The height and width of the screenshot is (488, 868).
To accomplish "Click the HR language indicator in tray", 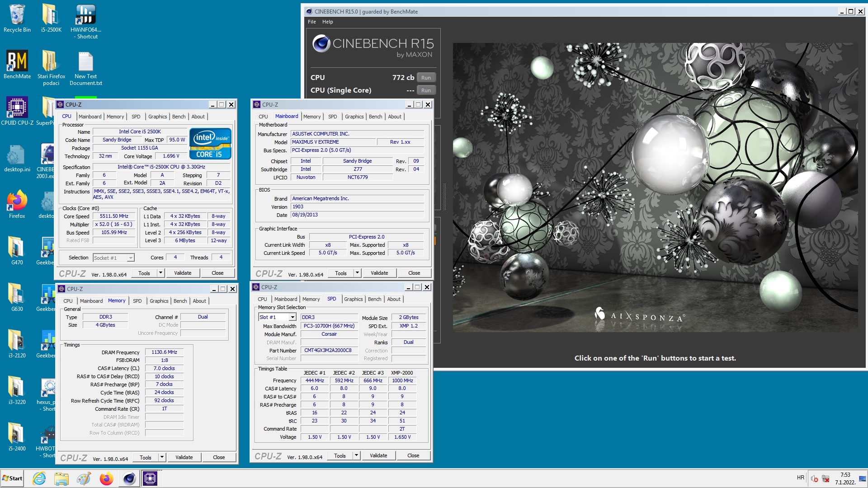I will point(801,478).
